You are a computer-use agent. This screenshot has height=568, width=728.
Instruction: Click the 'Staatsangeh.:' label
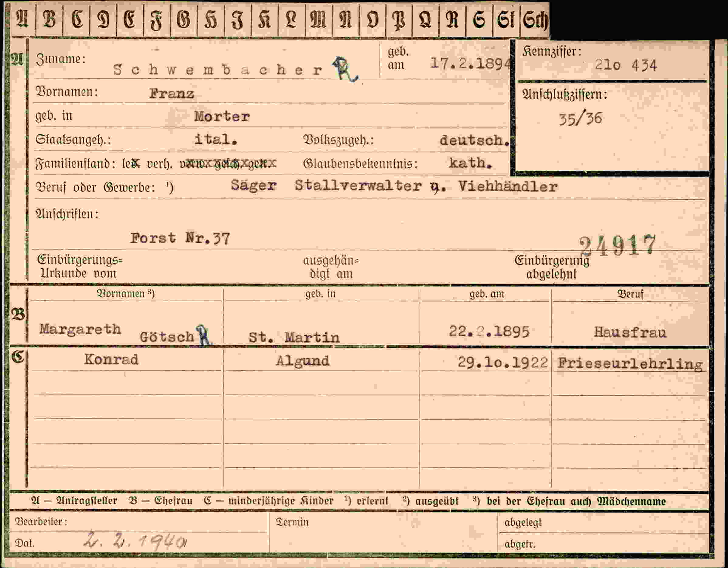point(73,139)
